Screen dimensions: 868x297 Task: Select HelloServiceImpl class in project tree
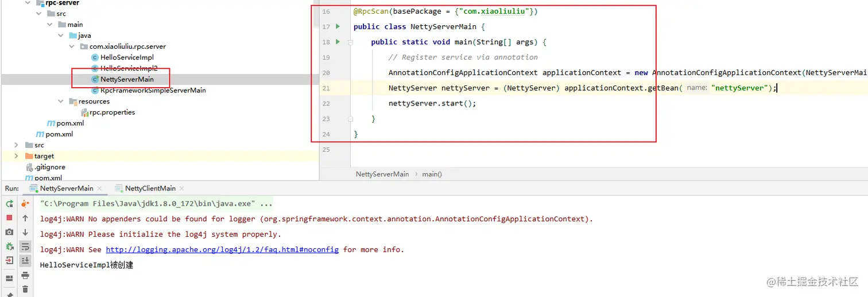127,57
